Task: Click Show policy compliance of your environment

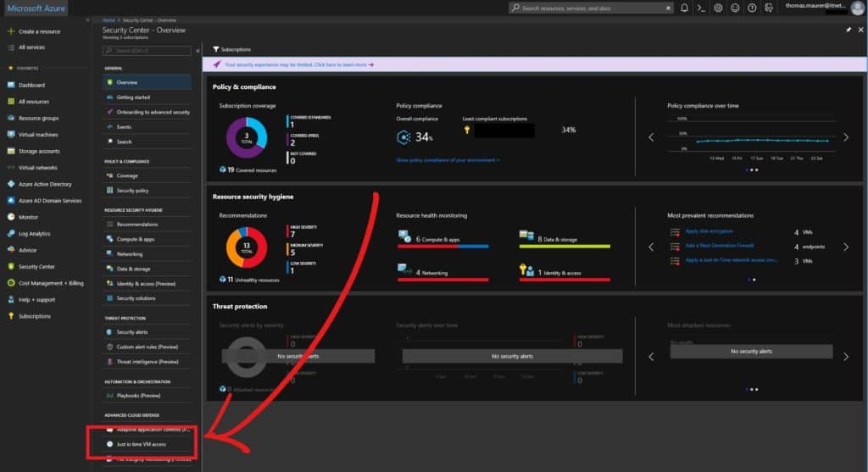Action: 448,160
